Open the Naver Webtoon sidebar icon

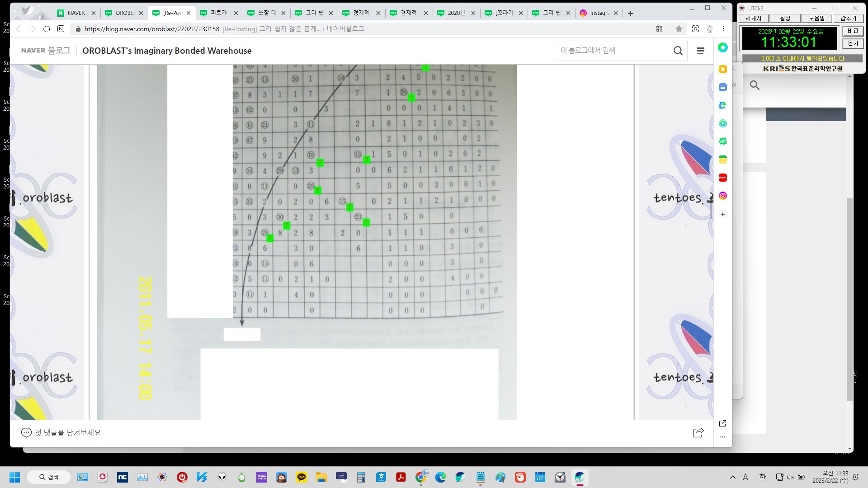(x=722, y=141)
